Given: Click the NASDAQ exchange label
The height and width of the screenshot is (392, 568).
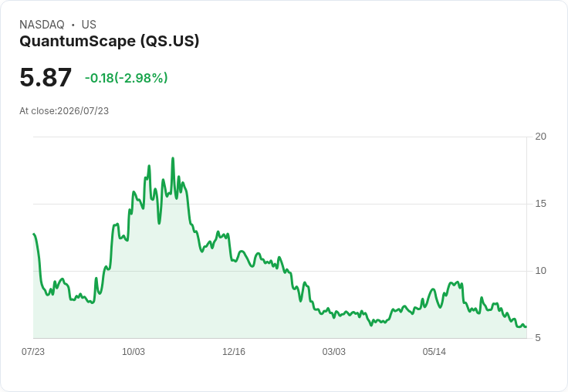Looking at the screenshot, I should pyautogui.click(x=42, y=25).
